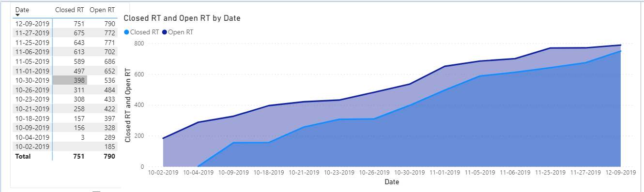Click the sort arrow under Date header
The height and width of the screenshot is (192, 644).
coord(18,15)
